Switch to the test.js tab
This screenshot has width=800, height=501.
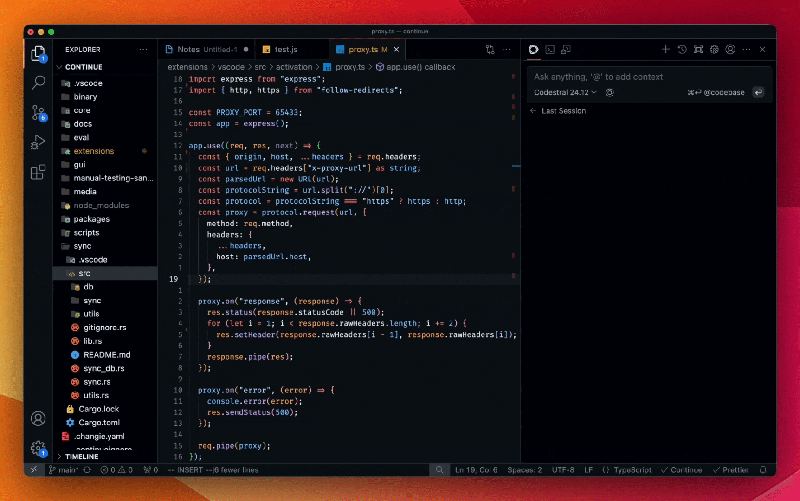[x=286, y=49]
